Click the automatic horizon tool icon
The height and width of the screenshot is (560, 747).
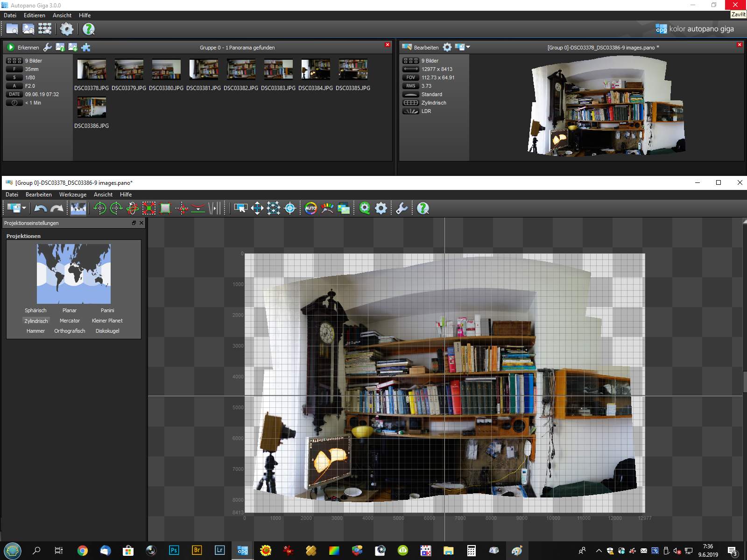198,209
